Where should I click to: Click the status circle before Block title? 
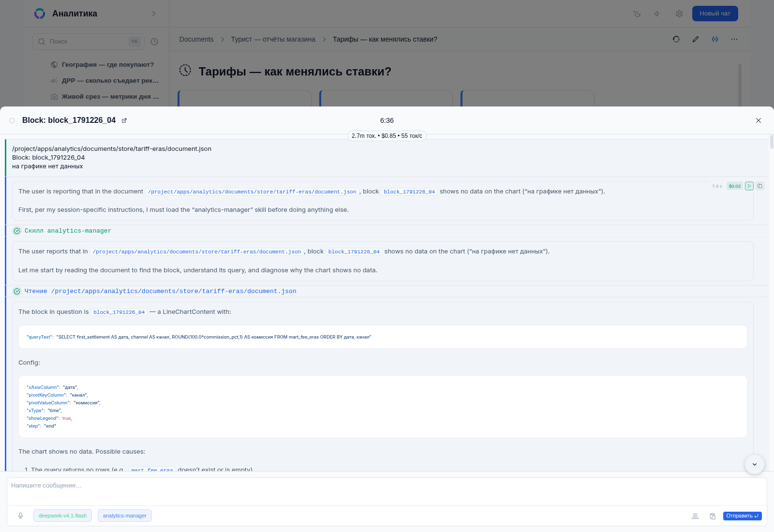pyautogui.click(x=12, y=120)
